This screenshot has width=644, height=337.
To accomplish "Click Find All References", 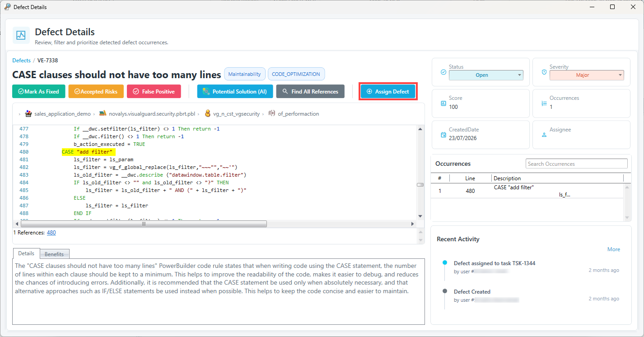I will click(310, 91).
